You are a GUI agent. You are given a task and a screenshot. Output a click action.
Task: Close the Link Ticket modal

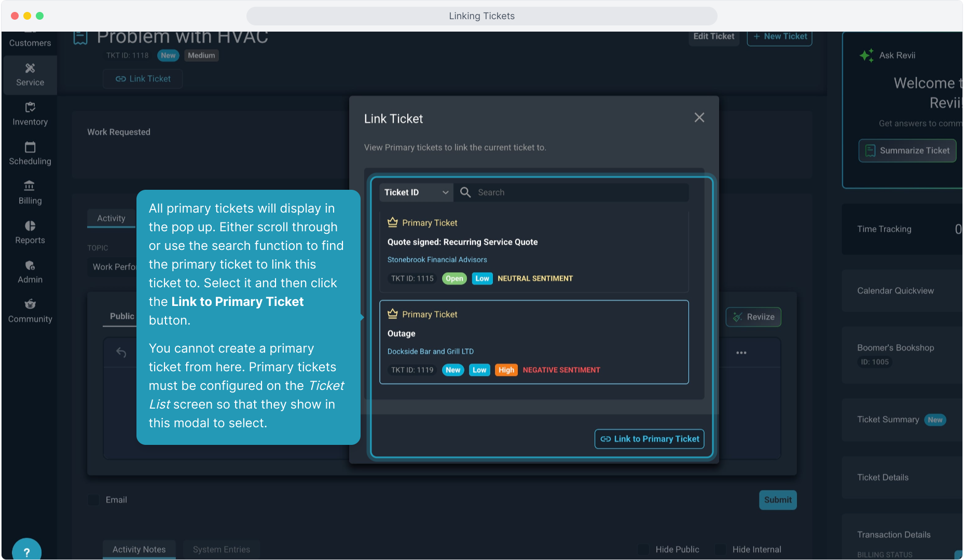point(699,118)
